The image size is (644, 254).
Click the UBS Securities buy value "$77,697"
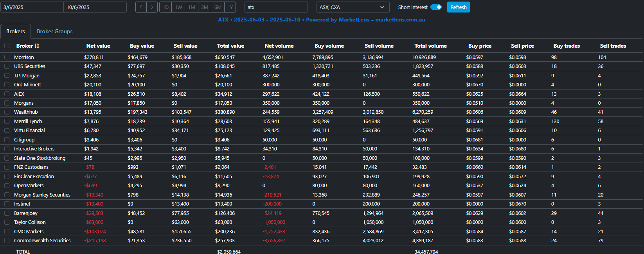tap(136, 66)
